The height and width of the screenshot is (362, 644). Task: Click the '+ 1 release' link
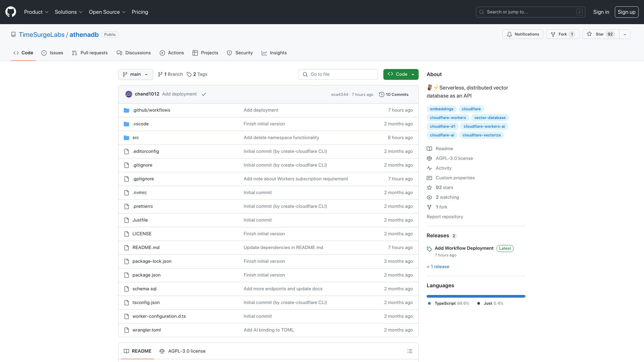click(x=438, y=267)
